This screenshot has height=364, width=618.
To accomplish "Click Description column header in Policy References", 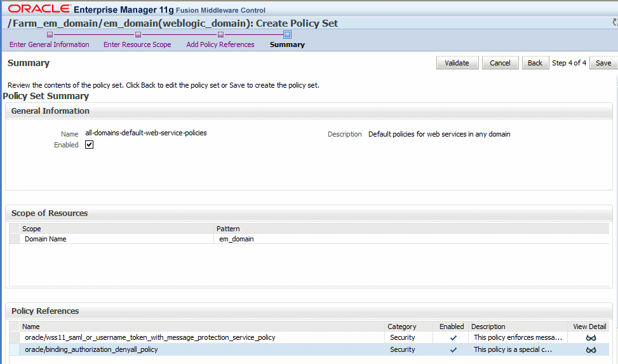I will [x=488, y=327].
